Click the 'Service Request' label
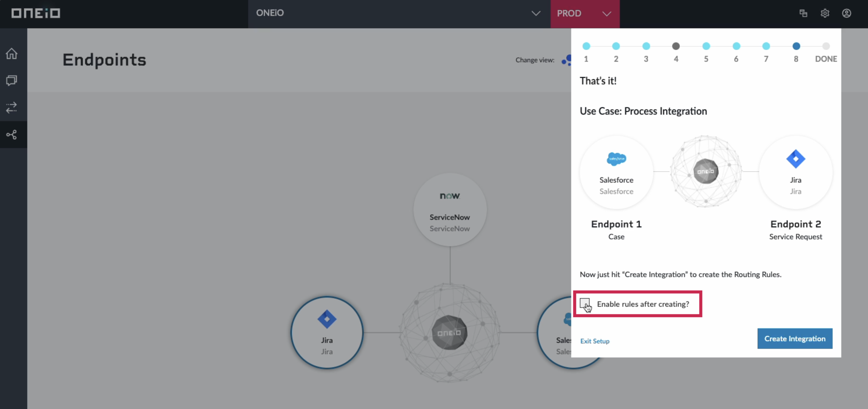Image resolution: width=868 pixels, height=409 pixels. [796, 237]
